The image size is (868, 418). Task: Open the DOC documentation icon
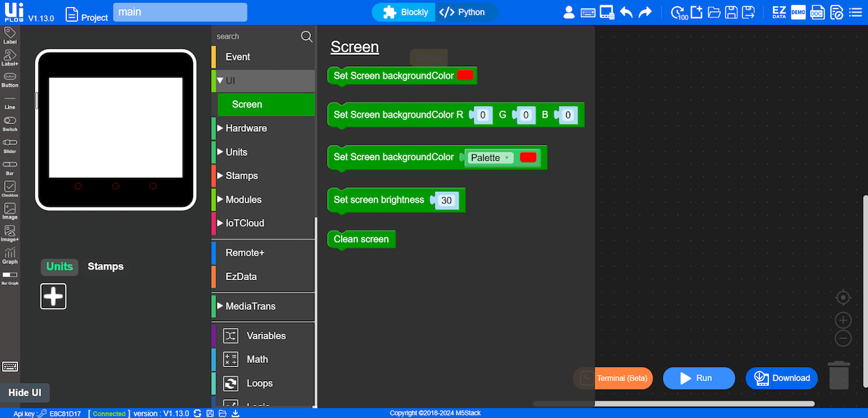[x=817, y=13]
